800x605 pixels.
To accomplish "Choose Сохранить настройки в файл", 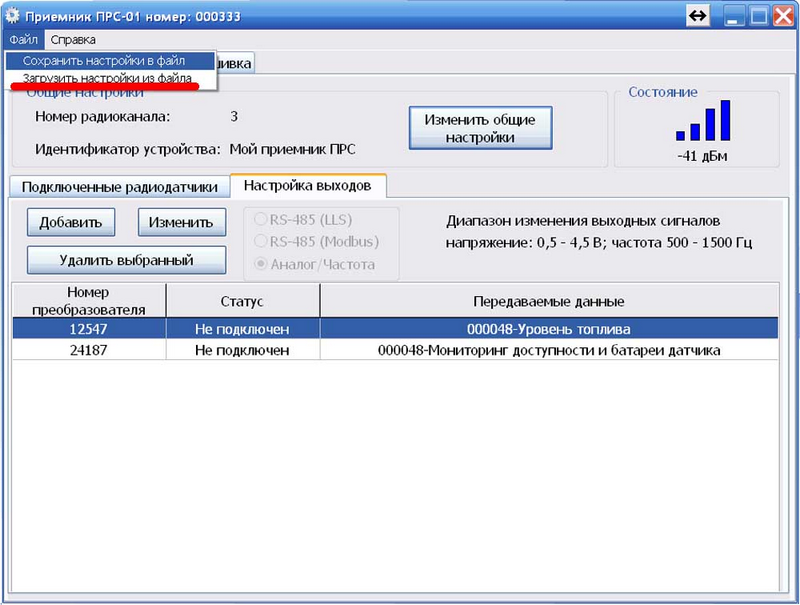I will tap(111, 61).
